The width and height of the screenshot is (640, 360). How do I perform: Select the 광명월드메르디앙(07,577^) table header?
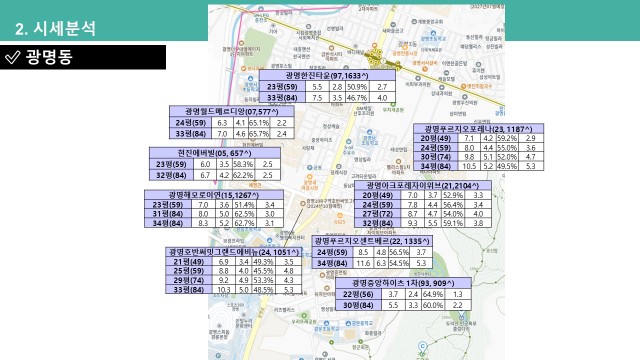[232, 111]
